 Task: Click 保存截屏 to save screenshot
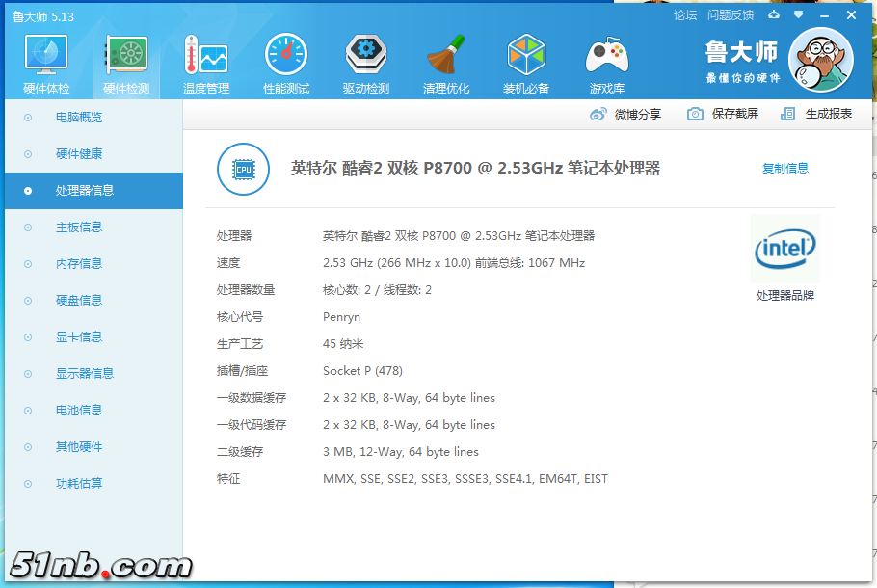[x=723, y=114]
